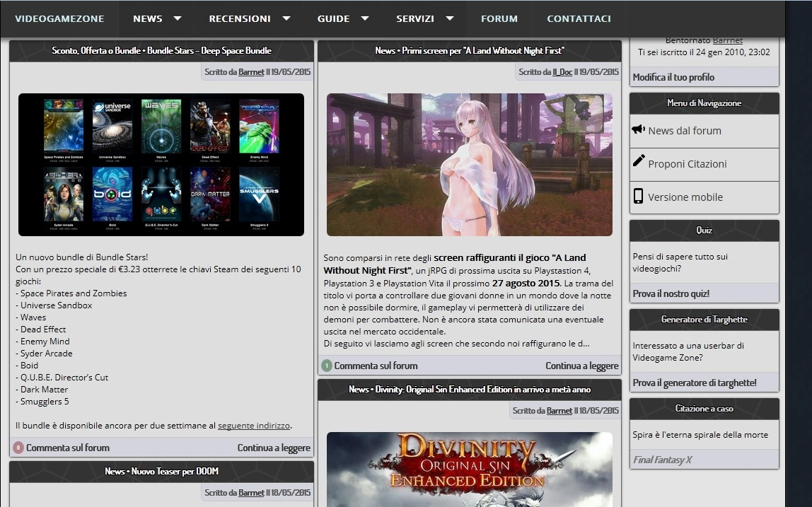Open the Divinity Original Sin Enhanced Edition article title
812x507 pixels.
pos(470,390)
